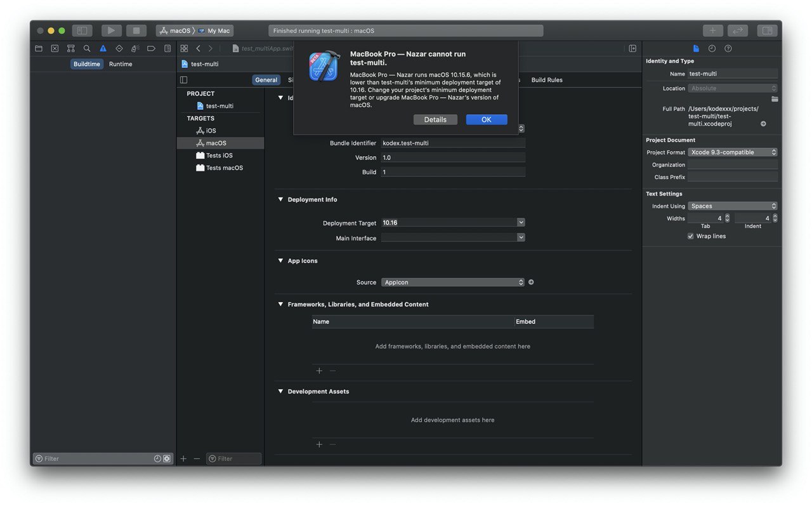Image resolution: width=812 pixels, height=506 pixels.
Task: Open App Icons source arrow link
Action: click(531, 282)
